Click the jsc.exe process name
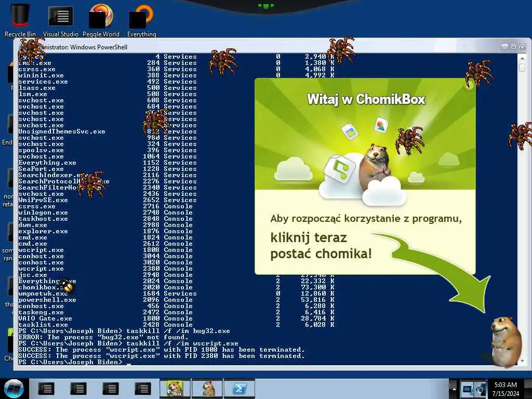Image resolution: width=532 pixels, height=399 pixels. point(33,275)
